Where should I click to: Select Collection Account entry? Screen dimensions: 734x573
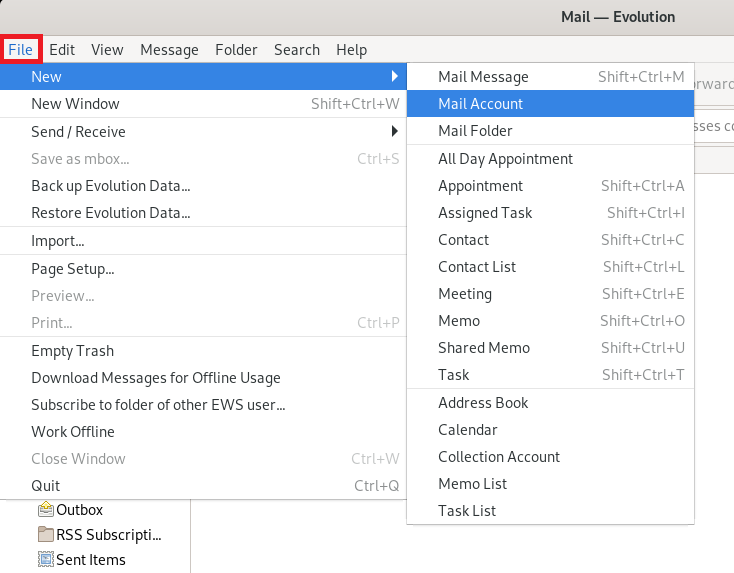[x=499, y=457]
